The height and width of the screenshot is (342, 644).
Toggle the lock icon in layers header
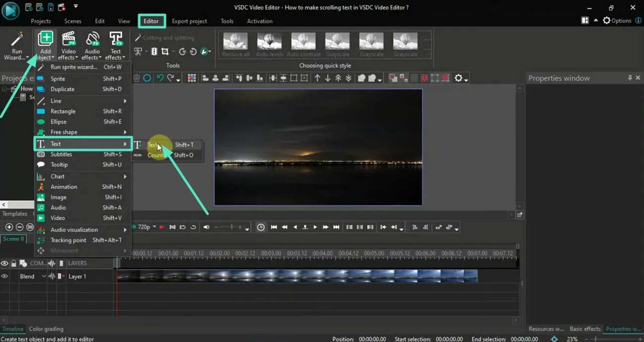point(14,263)
